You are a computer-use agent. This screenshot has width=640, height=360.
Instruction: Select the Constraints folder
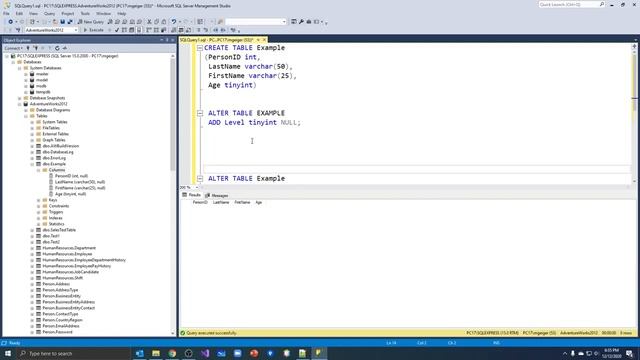[x=59, y=206]
